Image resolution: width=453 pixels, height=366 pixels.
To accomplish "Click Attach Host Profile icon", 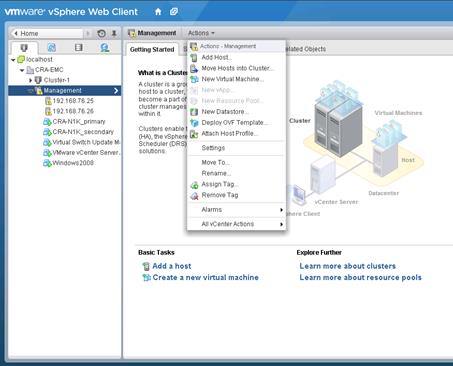I will [x=194, y=134].
